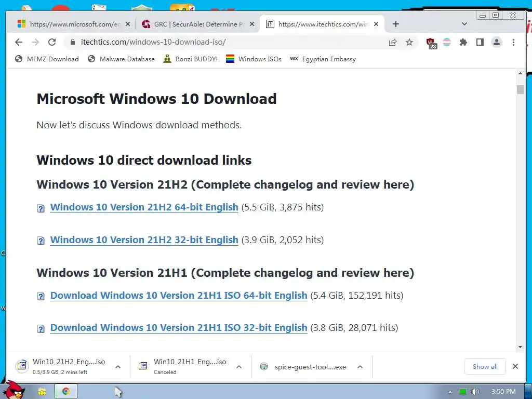Open the MEMZ Download bookmark
532x399 pixels.
pos(47,59)
